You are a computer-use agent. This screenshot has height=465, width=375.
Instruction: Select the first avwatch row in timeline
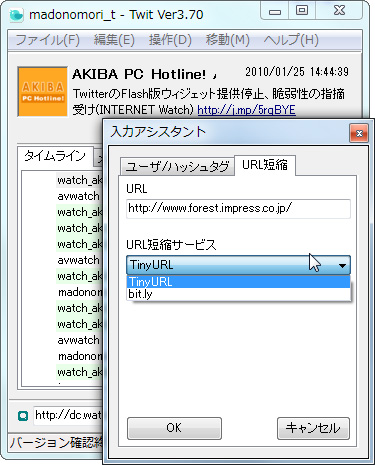79,196
